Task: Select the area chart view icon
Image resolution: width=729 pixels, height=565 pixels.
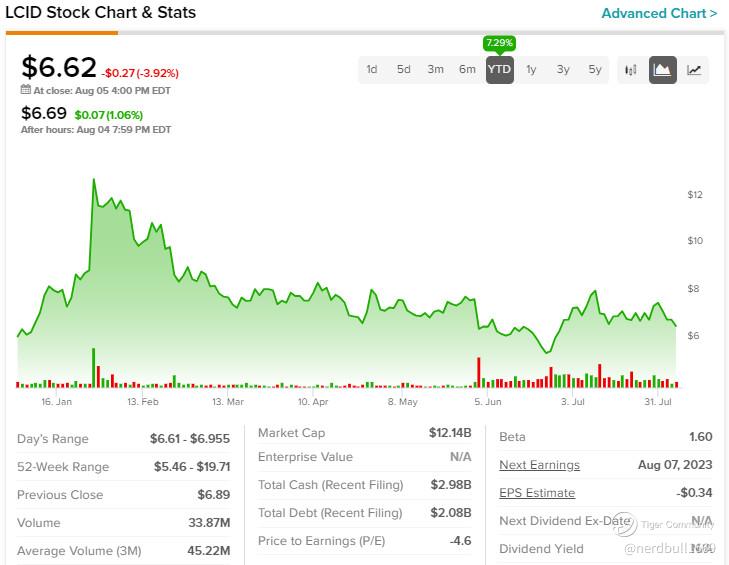Action: 663,70
